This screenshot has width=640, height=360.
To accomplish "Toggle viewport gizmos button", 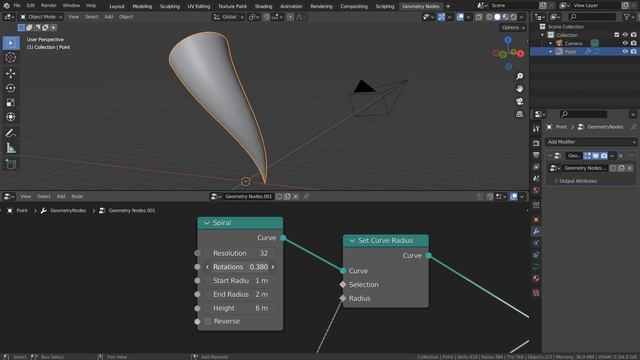I will [441, 17].
